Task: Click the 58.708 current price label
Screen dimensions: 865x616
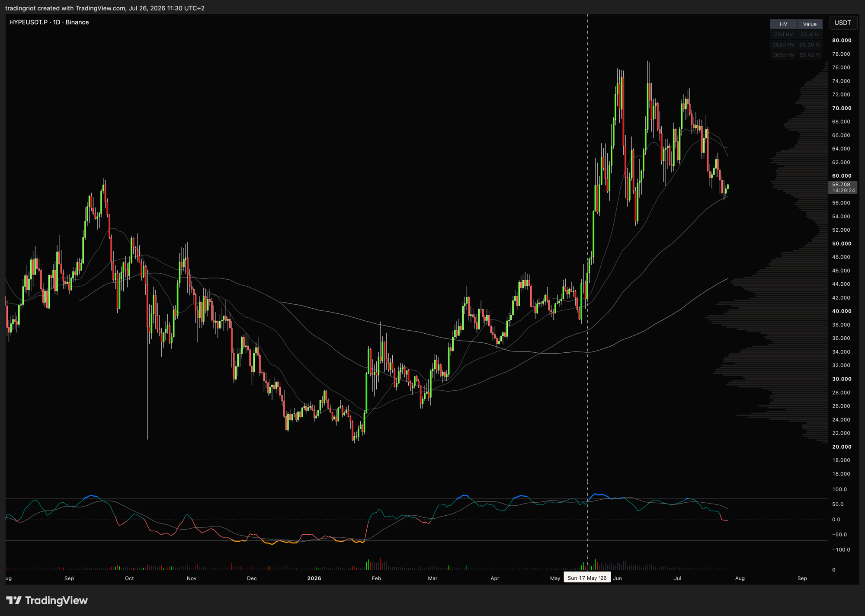Action: point(841,185)
